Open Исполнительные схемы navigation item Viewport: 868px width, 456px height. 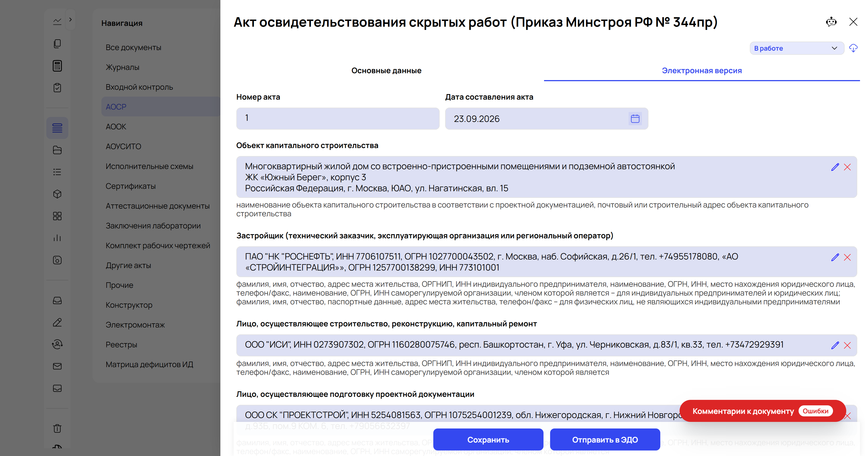pyautogui.click(x=149, y=166)
